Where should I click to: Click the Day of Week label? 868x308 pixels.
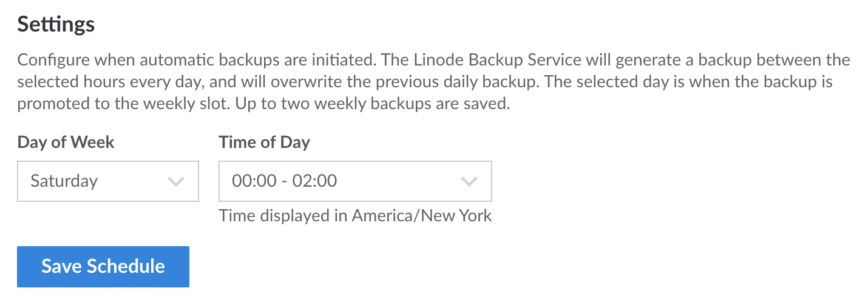[66, 142]
